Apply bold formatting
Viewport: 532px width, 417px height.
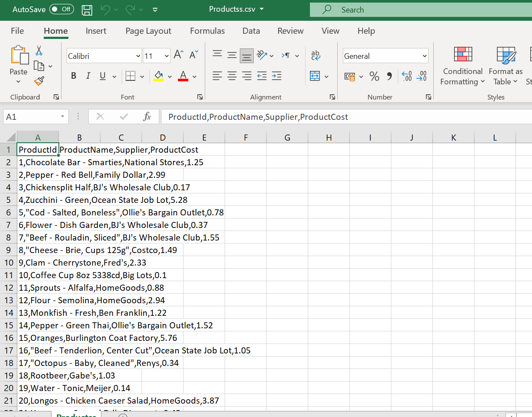(x=74, y=76)
